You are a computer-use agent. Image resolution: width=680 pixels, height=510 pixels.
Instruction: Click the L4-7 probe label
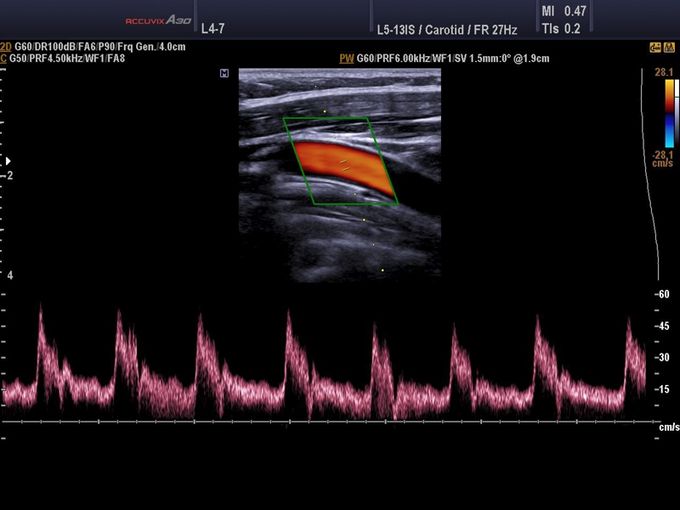[x=213, y=29]
